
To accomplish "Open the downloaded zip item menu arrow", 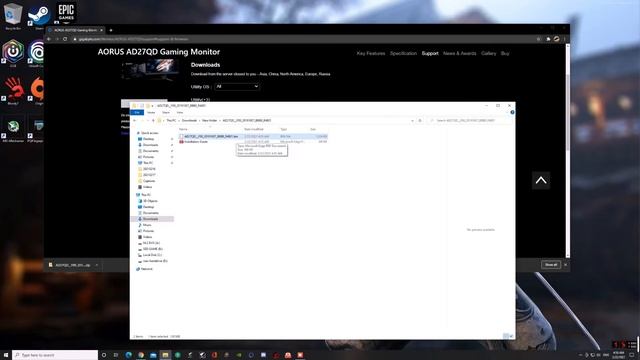I will [x=97, y=265].
